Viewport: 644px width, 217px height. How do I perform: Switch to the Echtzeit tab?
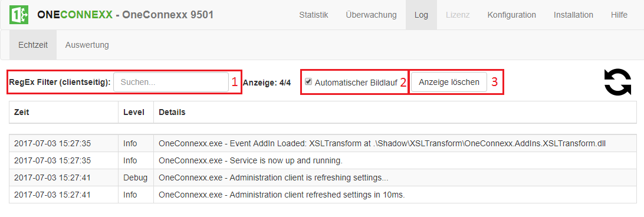[x=33, y=45]
